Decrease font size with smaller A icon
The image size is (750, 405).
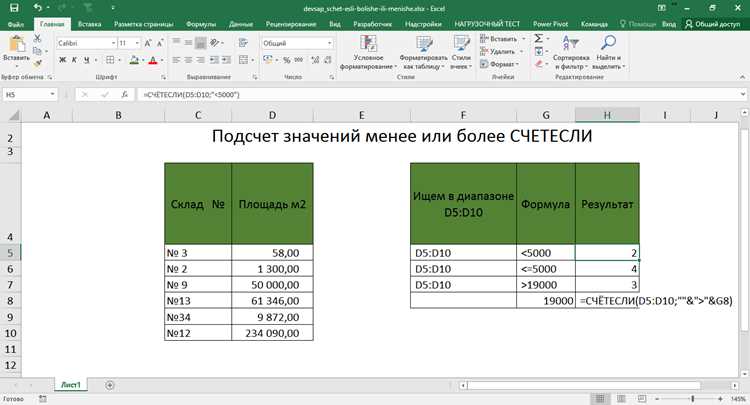[160, 43]
